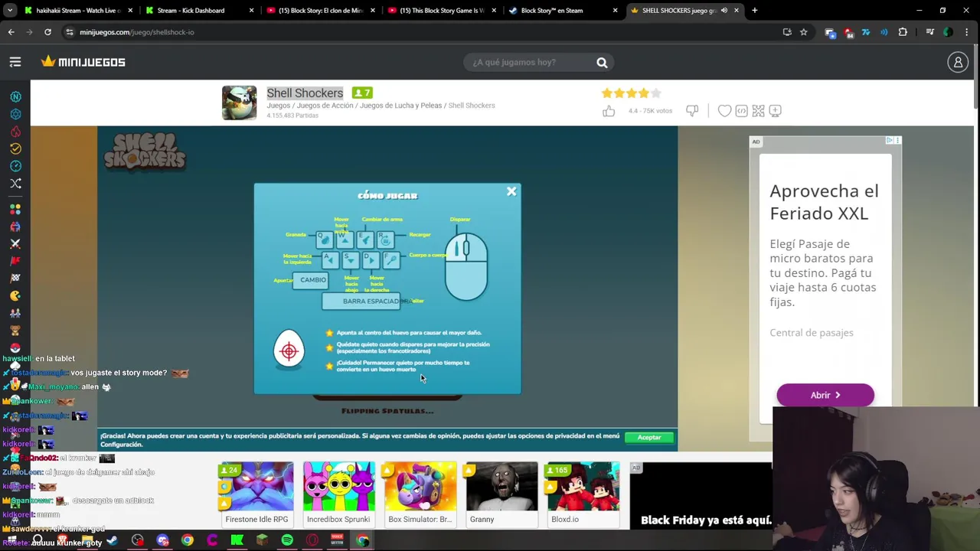Open the Incredibox Sprunki game card
The height and width of the screenshot is (551, 980).
coord(338,494)
